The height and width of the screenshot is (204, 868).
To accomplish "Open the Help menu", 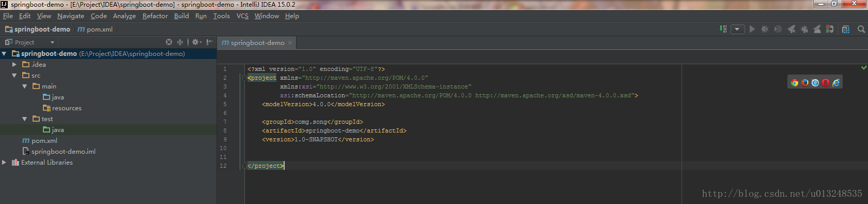I will [x=292, y=16].
